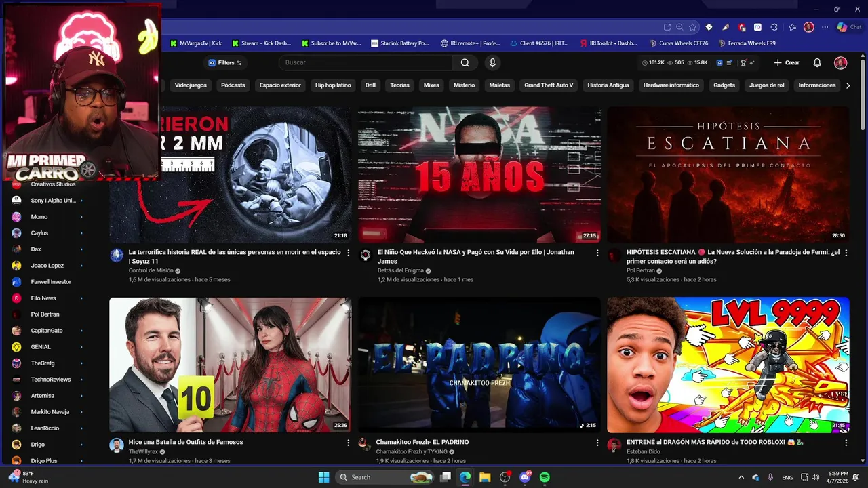Open the Filters extension button
This screenshot has width=868, height=488.
coord(225,62)
